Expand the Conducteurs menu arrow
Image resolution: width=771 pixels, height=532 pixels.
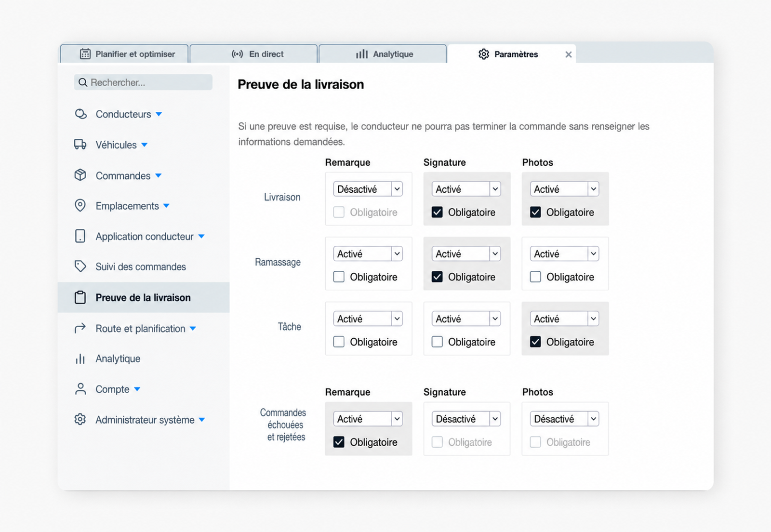click(159, 114)
